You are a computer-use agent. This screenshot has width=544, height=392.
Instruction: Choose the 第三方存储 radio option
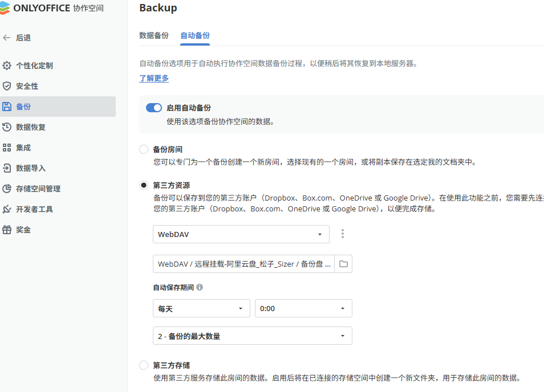tap(144, 365)
